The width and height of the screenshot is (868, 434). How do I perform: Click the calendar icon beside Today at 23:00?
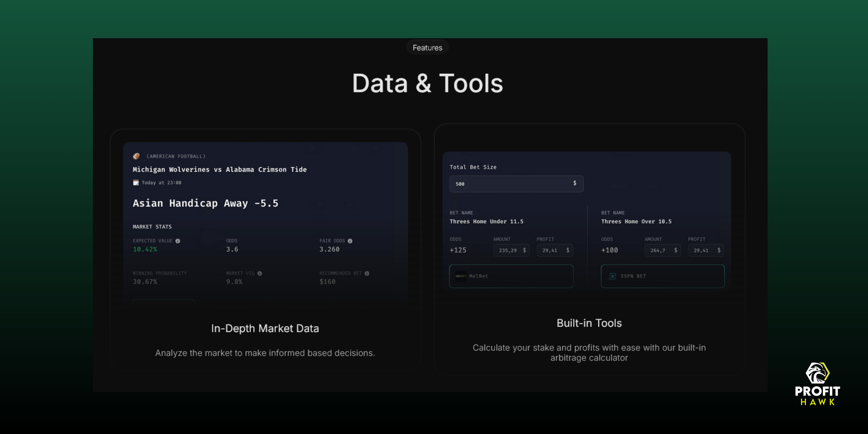coord(136,183)
